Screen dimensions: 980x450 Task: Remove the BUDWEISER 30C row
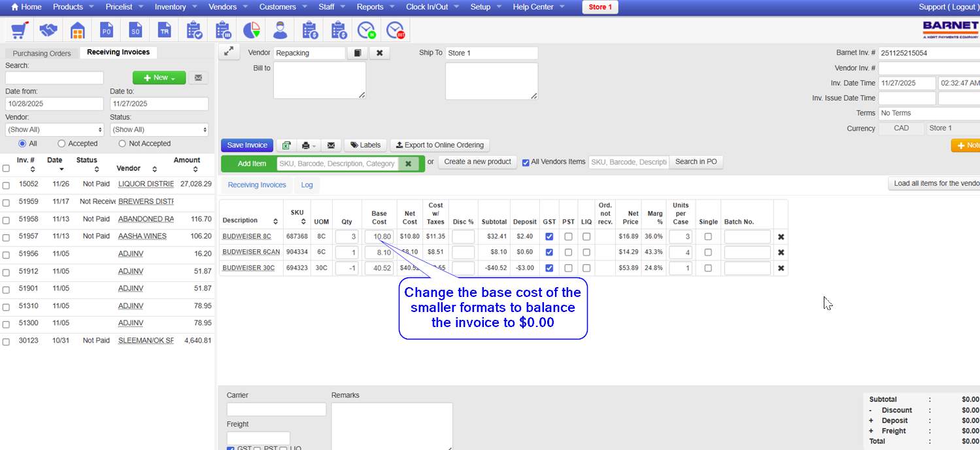781,268
